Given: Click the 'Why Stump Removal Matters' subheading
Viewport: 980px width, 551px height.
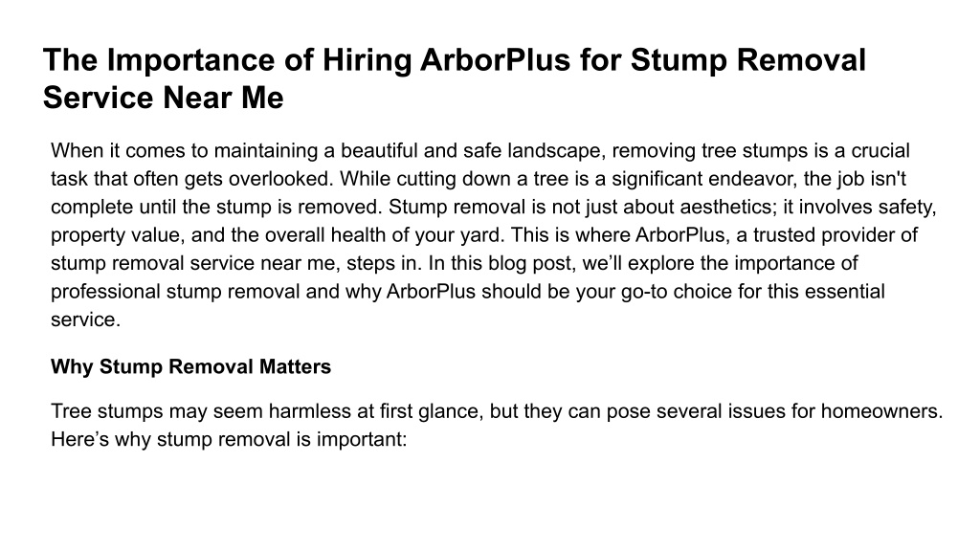Looking at the screenshot, I should tap(190, 366).
